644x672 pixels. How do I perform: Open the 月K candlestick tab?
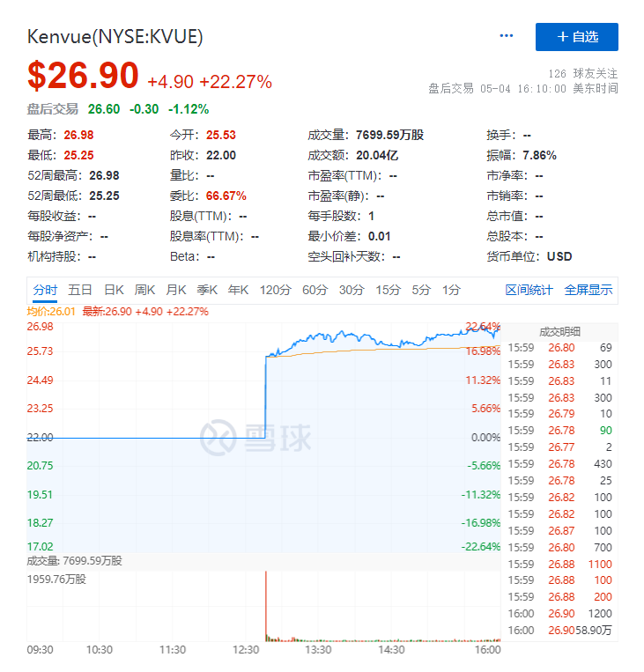[x=176, y=290]
